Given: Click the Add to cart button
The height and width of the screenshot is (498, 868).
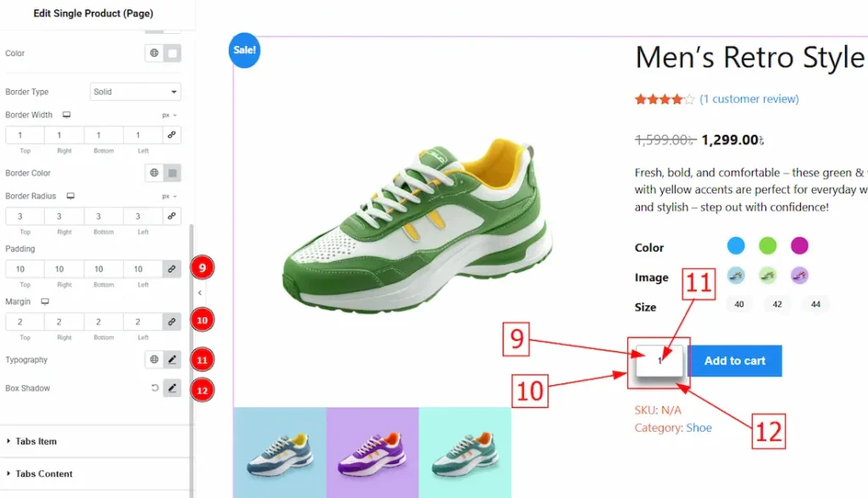Looking at the screenshot, I should tap(735, 361).
